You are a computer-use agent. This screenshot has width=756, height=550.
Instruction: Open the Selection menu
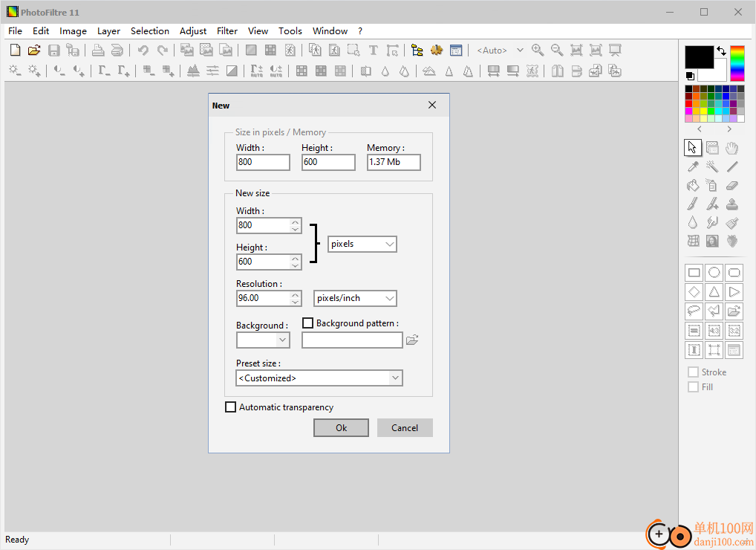[x=150, y=31]
